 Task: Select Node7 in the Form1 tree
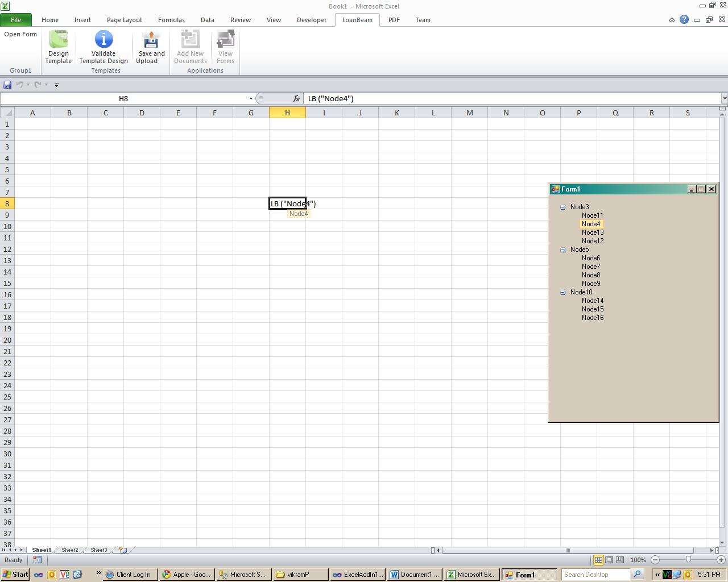point(591,267)
